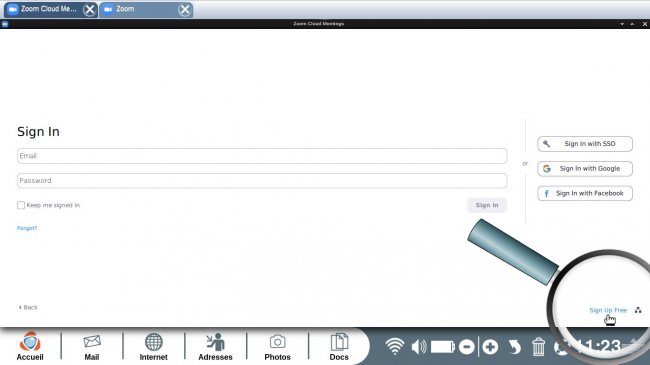650x365 pixels.
Task: Click the Sign In with Facebook button
Action: pyautogui.click(x=585, y=193)
